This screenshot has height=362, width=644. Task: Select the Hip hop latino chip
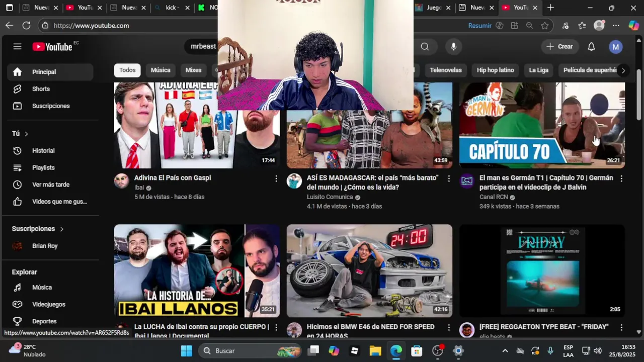point(495,70)
